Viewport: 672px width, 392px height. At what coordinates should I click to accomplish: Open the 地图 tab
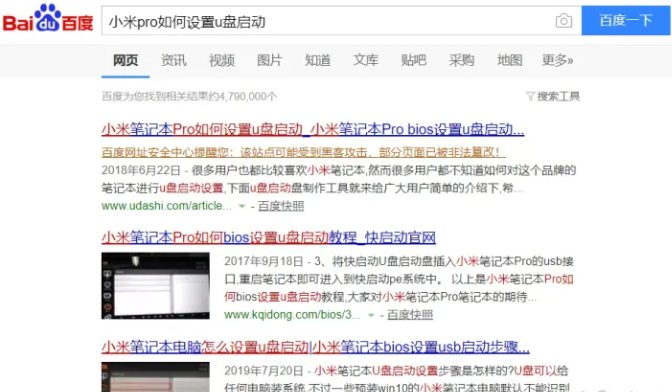[510, 60]
